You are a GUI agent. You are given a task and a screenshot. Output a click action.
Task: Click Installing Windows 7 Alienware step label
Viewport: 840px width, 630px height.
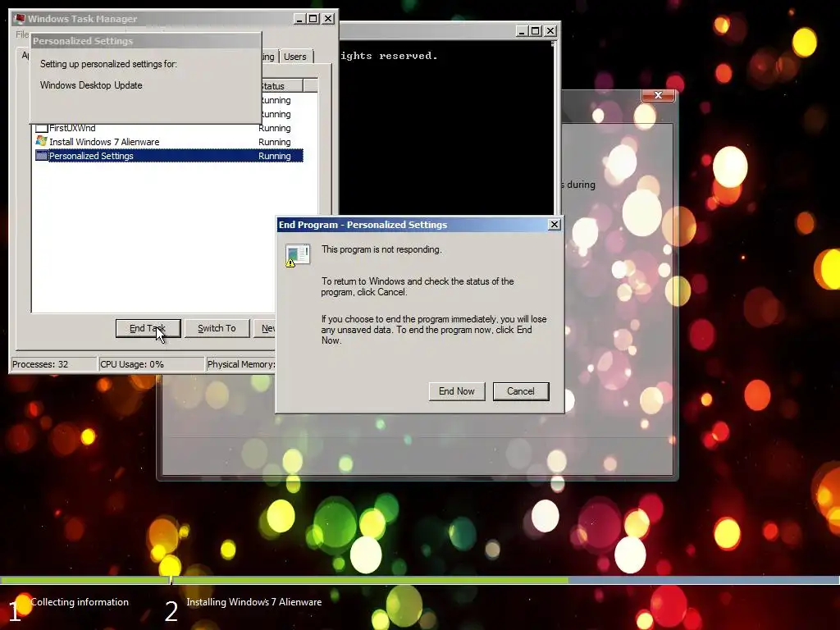(254, 602)
